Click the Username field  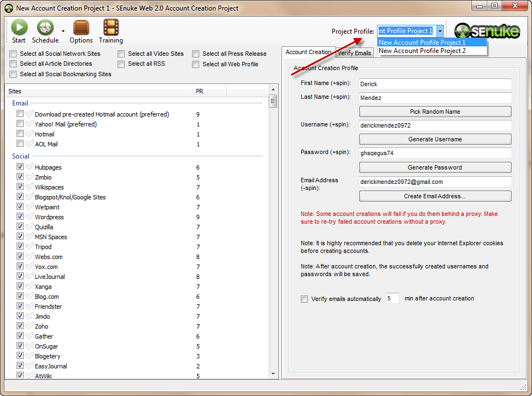(435, 125)
